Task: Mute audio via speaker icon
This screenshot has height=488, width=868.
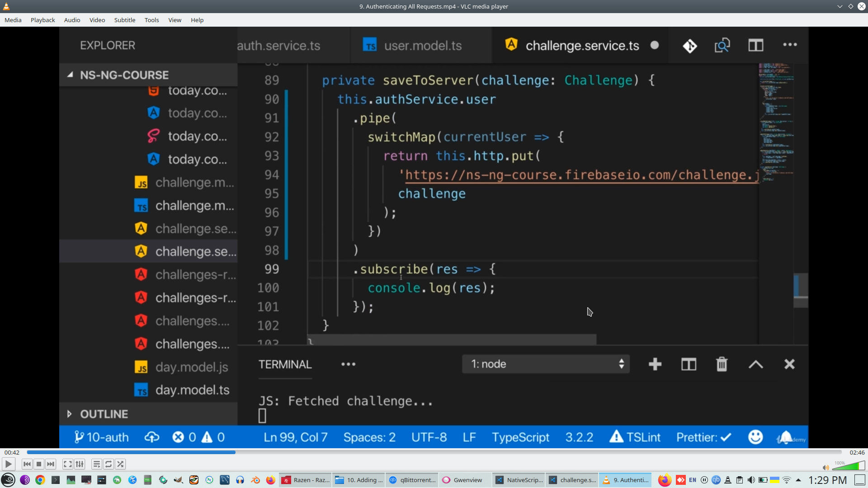Action: 826,468
